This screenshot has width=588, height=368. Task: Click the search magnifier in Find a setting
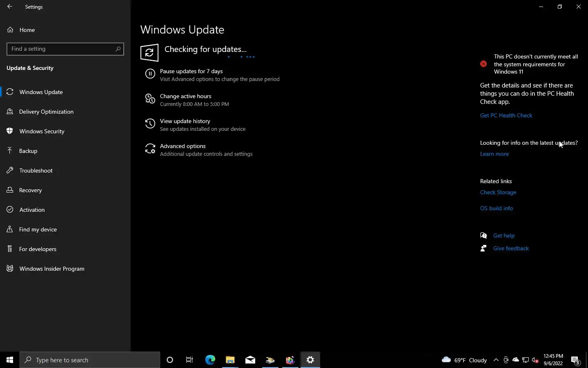[118, 49]
